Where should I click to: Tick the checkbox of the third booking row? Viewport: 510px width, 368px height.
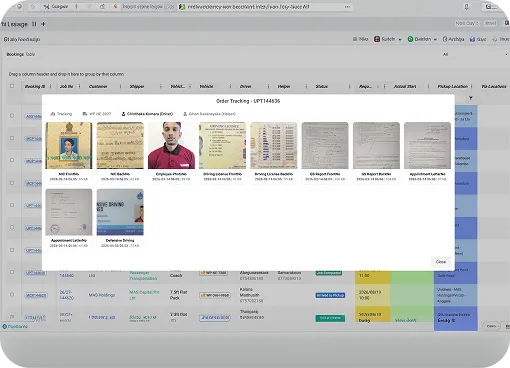click(x=12, y=160)
